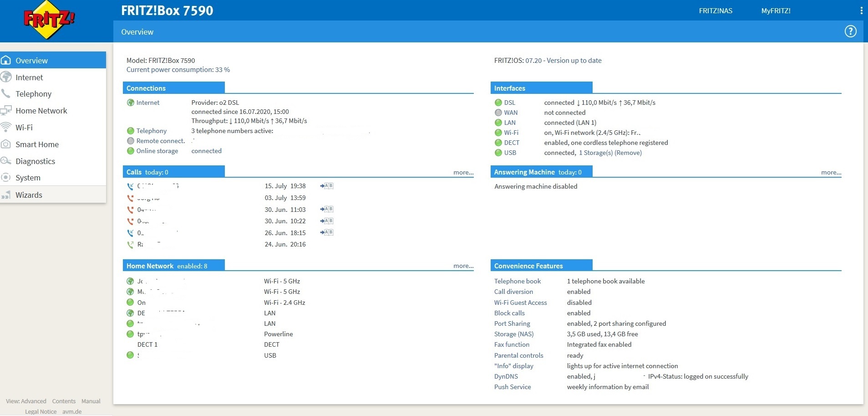The image size is (868, 416).
Task: Click more... link in Answering Machine section
Action: pyautogui.click(x=831, y=172)
